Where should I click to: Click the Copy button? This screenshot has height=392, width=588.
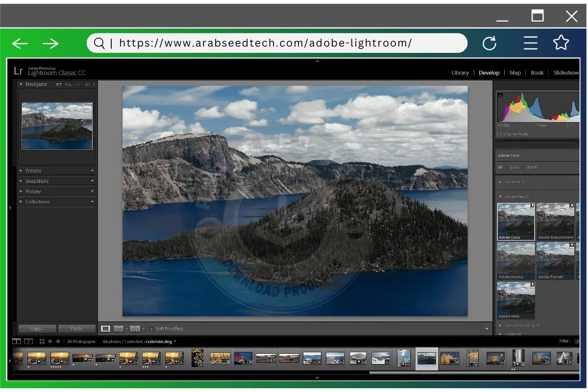37,328
